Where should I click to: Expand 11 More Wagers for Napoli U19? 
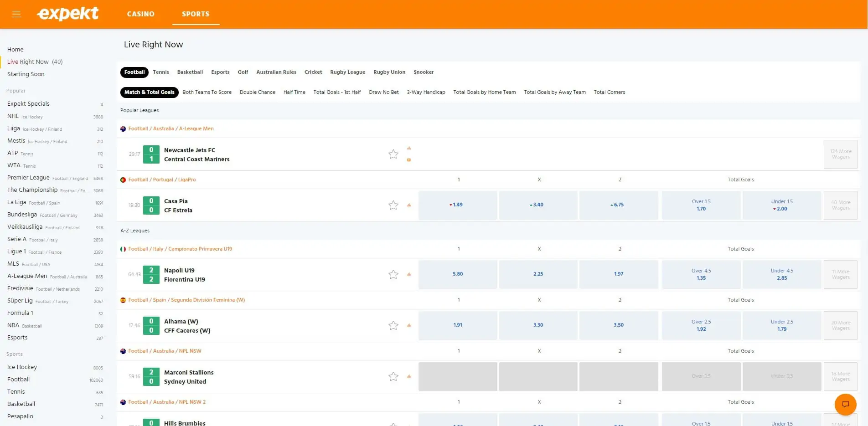tap(840, 274)
